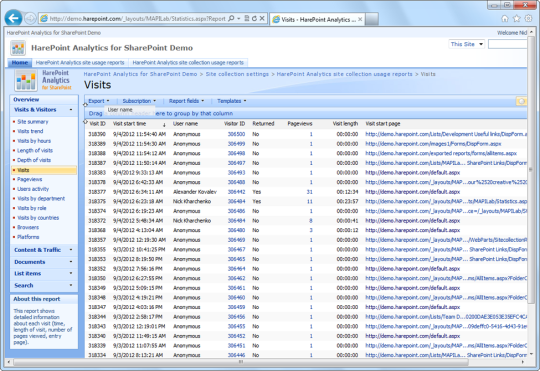Sort by the Pageviews column header
Screen dimensions: 540x371
point(300,124)
